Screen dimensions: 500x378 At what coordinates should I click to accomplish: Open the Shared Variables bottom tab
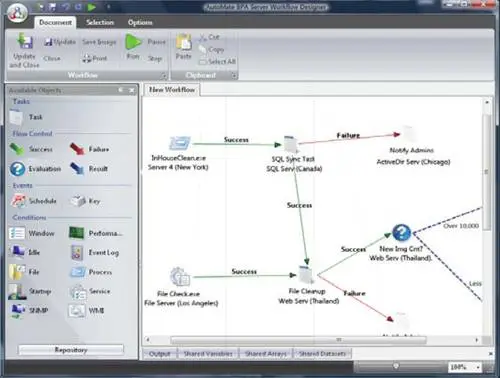(208, 354)
